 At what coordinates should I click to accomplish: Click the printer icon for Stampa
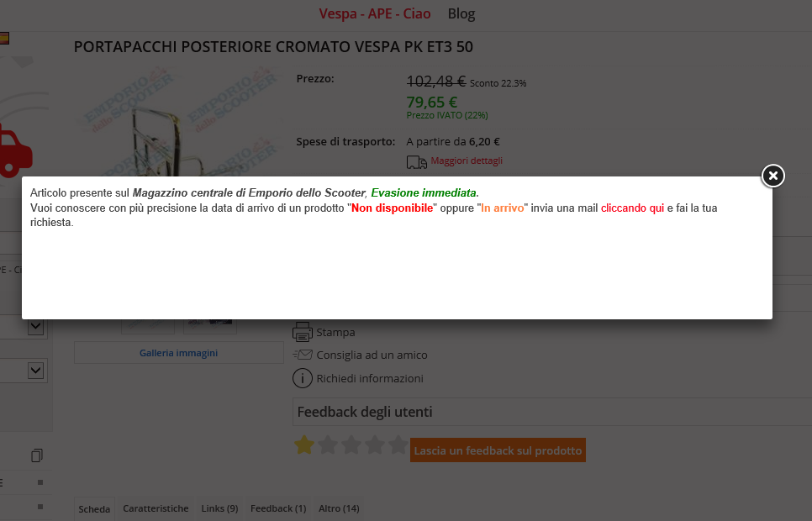coord(303,332)
